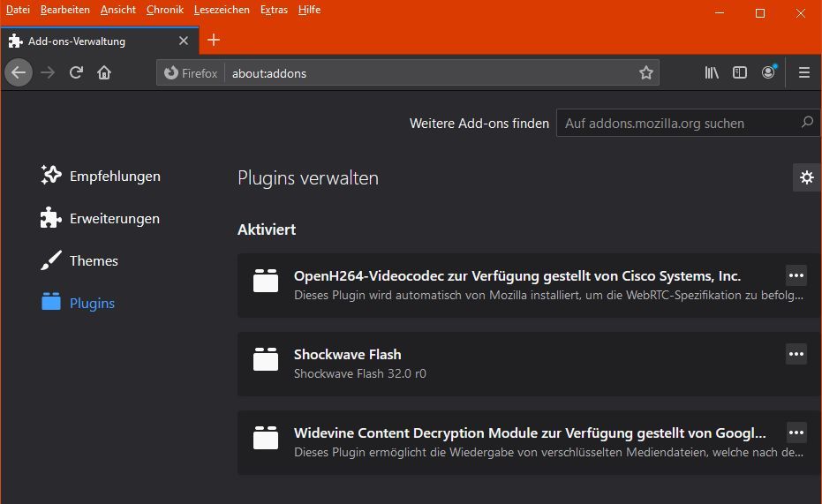Viewport: 822px width, 504px height.
Task: Open options menu for Shockwave Flash
Action: click(796, 354)
